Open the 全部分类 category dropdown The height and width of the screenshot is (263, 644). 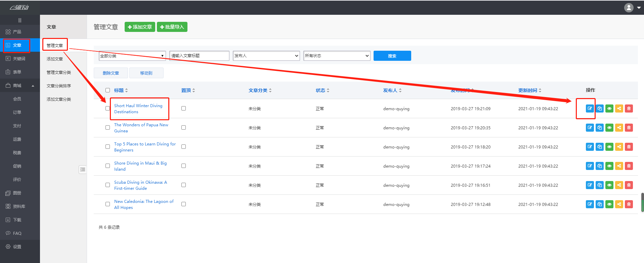point(132,56)
